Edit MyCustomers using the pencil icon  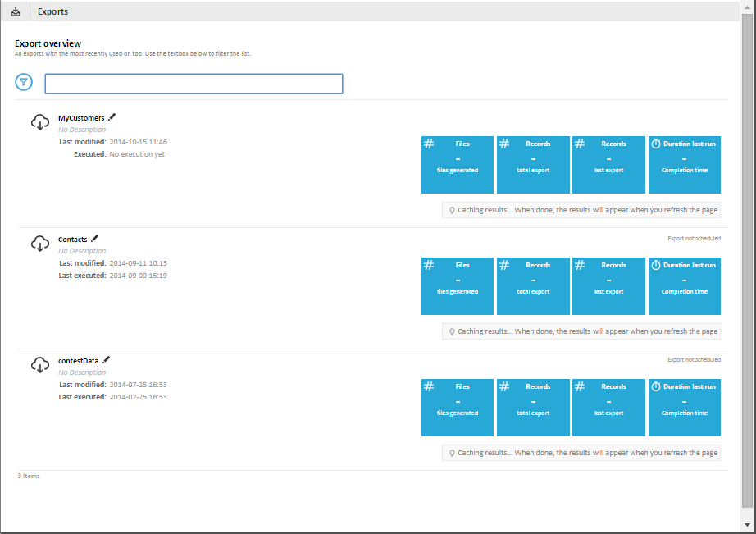pos(112,117)
